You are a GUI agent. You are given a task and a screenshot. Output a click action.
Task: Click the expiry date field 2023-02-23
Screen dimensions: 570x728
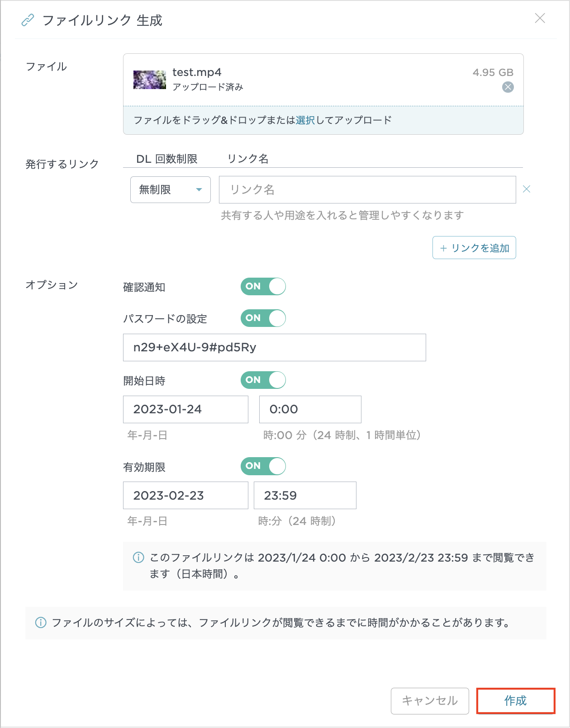click(x=185, y=495)
